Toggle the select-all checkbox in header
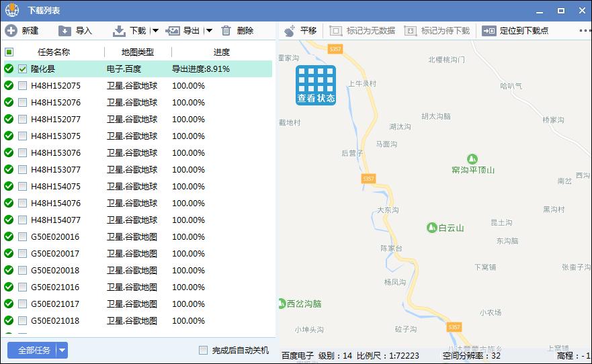The width and height of the screenshot is (592, 364). (x=9, y=52)
